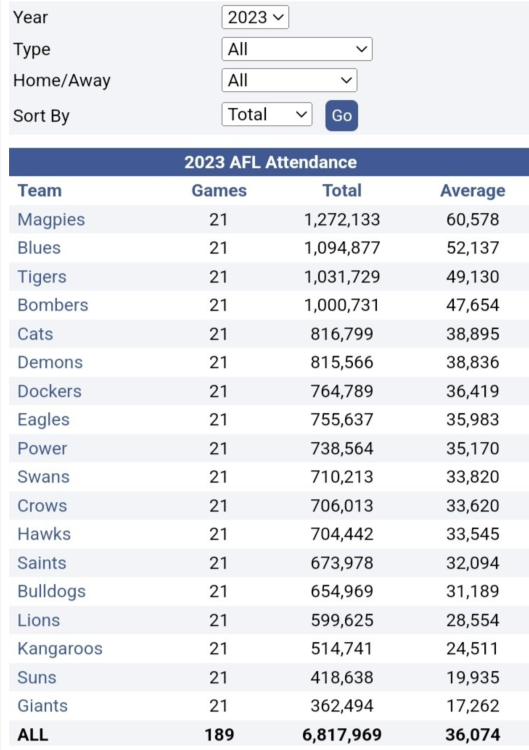Select the Tigers team link
The width and height of the screenshot is (529, 750).
tap(42, 276)
